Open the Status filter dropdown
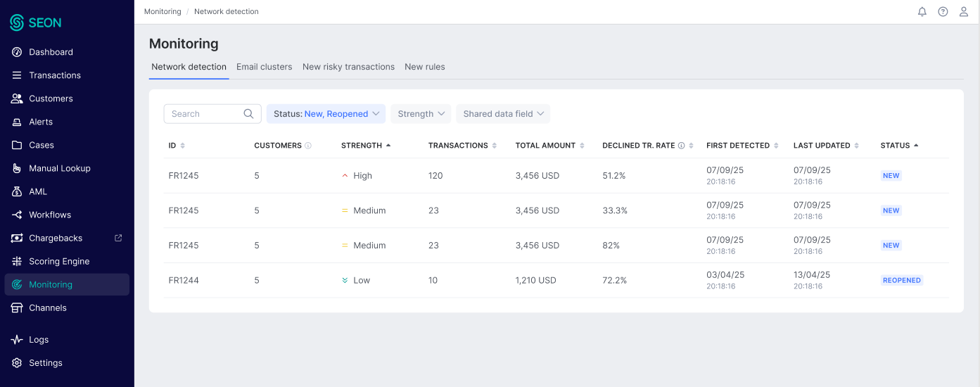This screenshot has width=980, height=387. [x=326, y=114]
